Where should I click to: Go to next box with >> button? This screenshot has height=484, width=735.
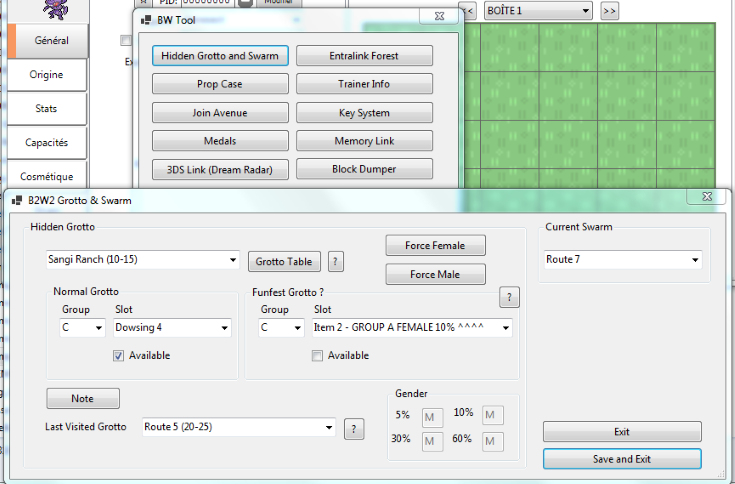(609, 11)
